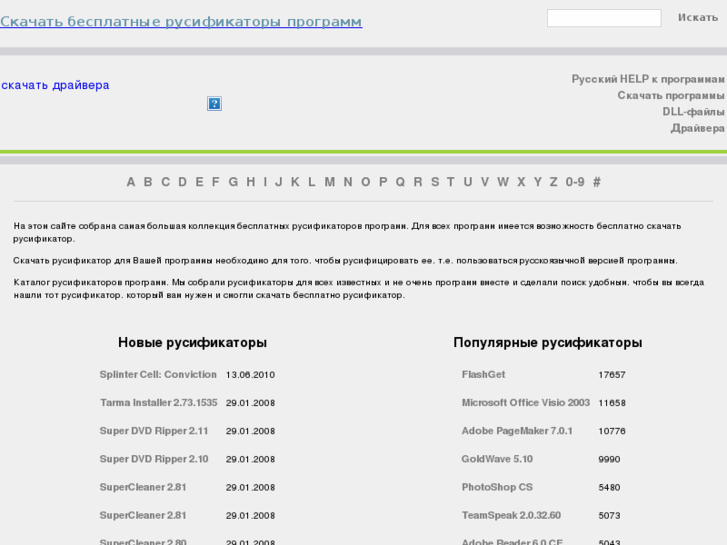Open GoldWave 5.10 link

497,459
